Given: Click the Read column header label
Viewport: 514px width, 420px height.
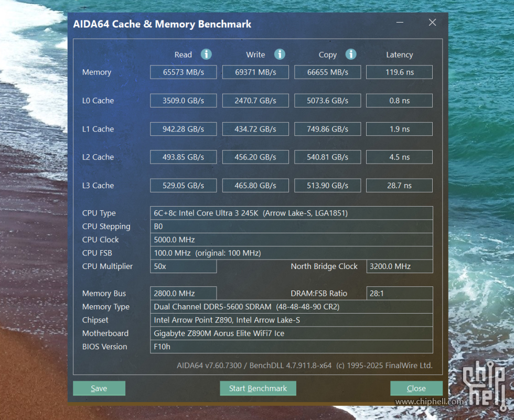Looking at the screenshot, I should [x=183, y=55].
